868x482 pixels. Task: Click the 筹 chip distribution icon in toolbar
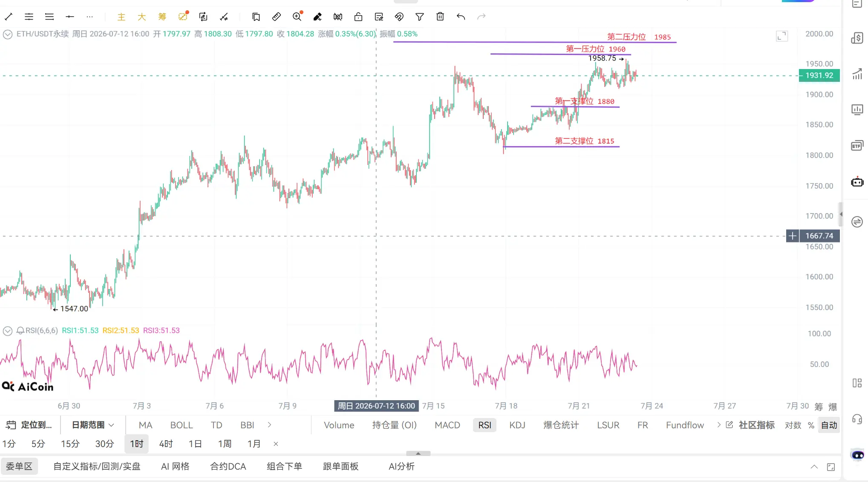[162, 17]
